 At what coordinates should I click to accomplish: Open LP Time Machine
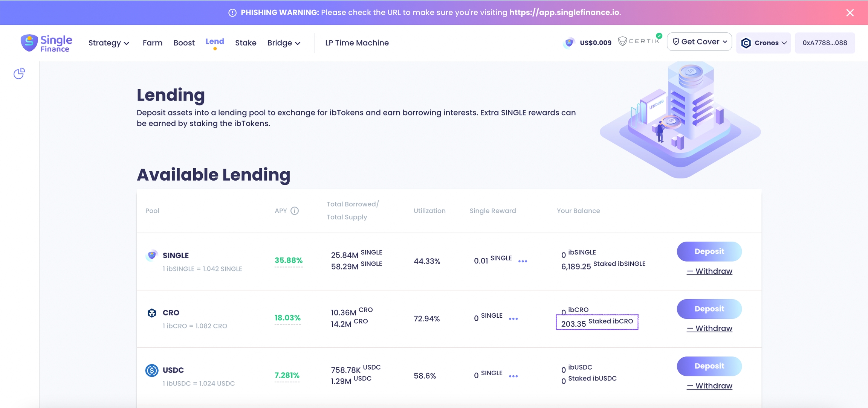[x=357, y=43]
